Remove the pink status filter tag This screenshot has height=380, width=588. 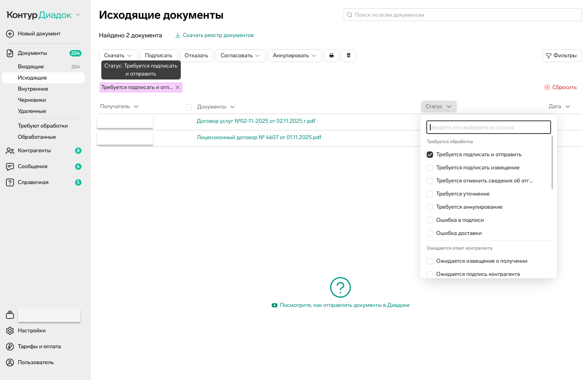coord(178,87)
